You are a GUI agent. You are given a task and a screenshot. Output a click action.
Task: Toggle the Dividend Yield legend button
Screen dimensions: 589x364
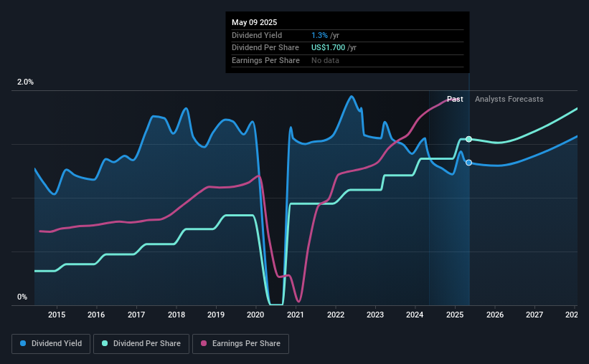pyautogui.click(x=51, y=344)
